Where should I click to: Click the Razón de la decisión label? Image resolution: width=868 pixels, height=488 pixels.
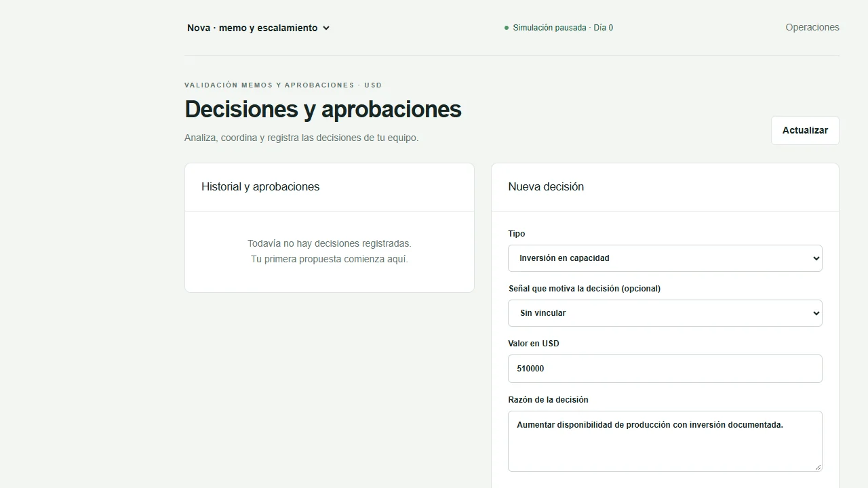coord(548,400)
